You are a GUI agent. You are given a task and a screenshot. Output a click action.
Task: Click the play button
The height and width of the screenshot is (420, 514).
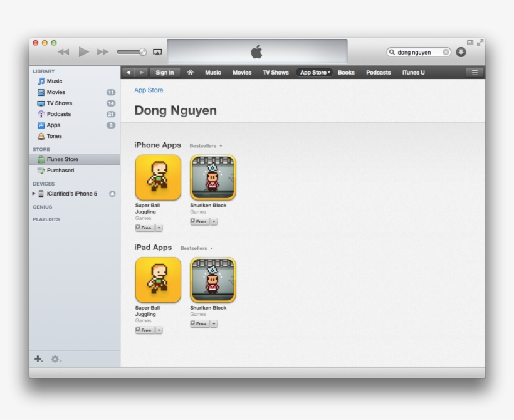(x=83, y=52)
